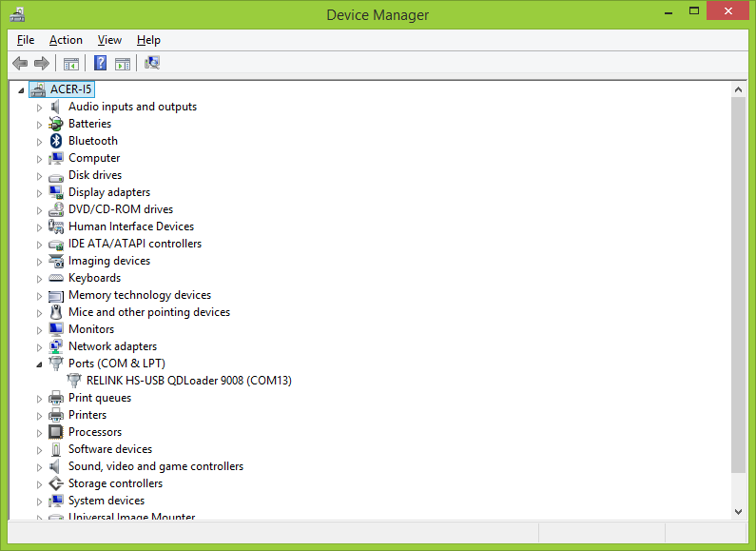Toggle the Show/Hide Console Tree toolbar icon
Viewport: 756px width, 551px height.
pyautogui.click(x=70, y=64)
